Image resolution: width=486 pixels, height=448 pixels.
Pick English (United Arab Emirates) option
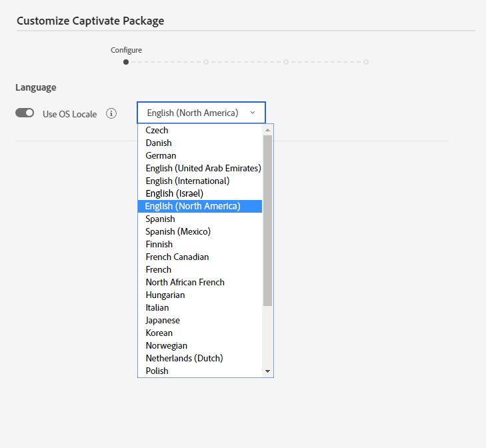(203, 168)
